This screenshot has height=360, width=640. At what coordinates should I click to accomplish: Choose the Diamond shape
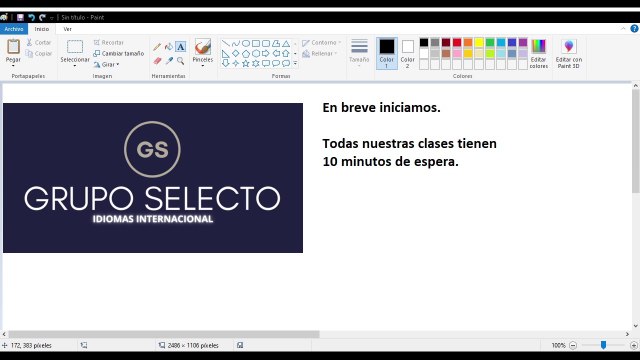click(236, 53)
